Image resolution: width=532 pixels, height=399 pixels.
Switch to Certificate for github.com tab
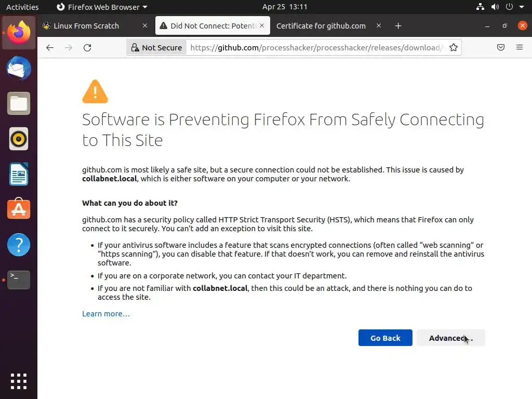coord(321,26)
